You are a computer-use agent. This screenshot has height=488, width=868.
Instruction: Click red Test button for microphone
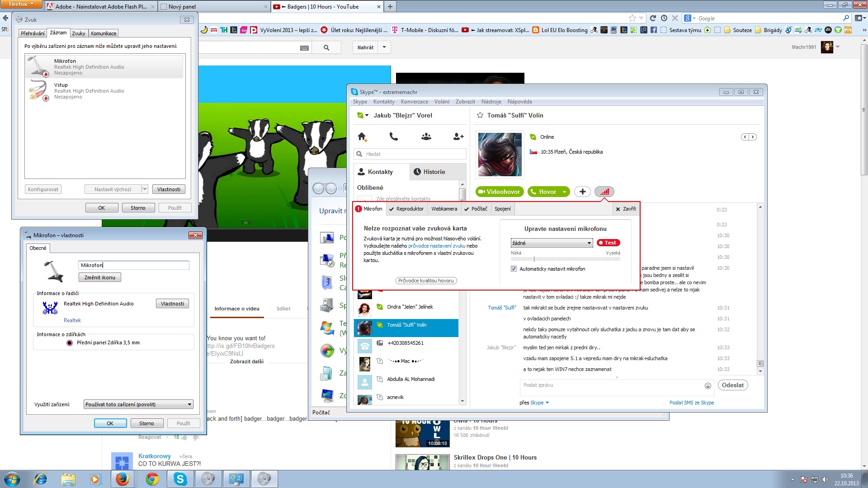(x=608, y=243)
